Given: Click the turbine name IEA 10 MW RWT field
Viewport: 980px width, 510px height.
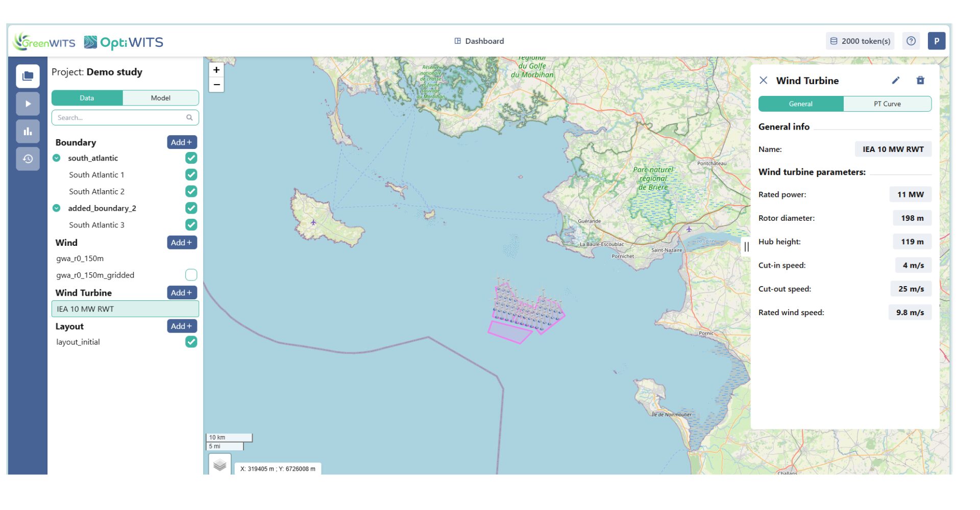Looking at the screenshot, I should (893, 149).
